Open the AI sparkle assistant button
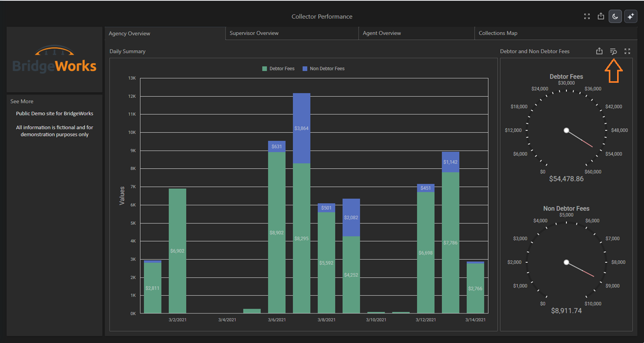 pyautogui.click(x=631, y=17)
